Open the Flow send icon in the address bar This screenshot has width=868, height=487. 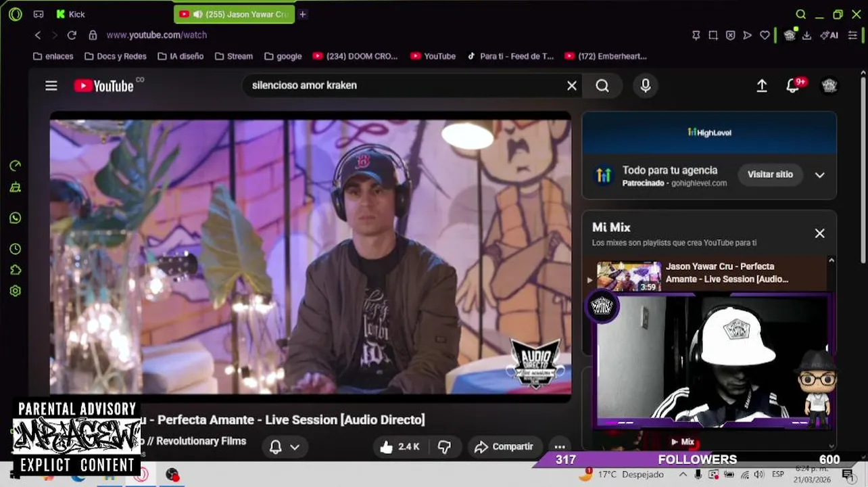[x=747, y=35]
